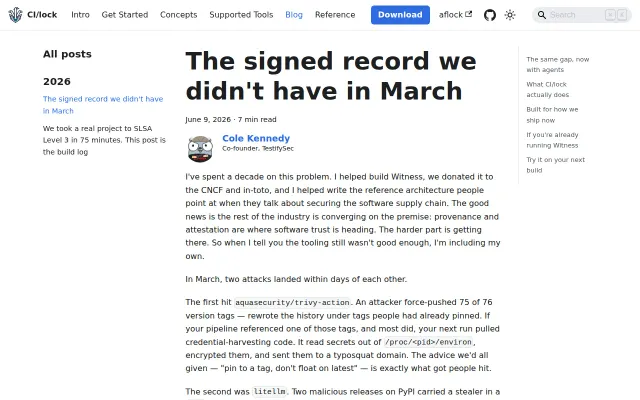Jump to 'What CI/lock actually does' section

click(547, 89)
